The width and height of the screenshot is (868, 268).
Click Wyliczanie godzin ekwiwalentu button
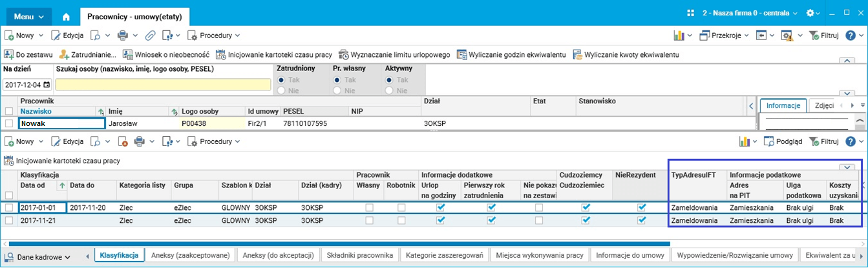(x=511, y=55)
